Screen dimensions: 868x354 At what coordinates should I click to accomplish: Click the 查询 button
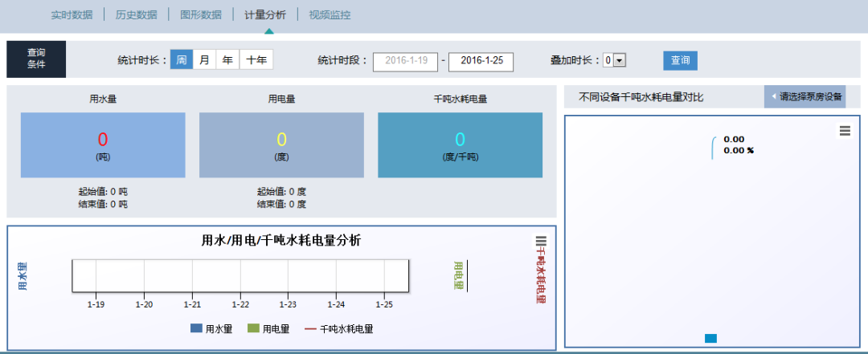(x=681, y=60)
